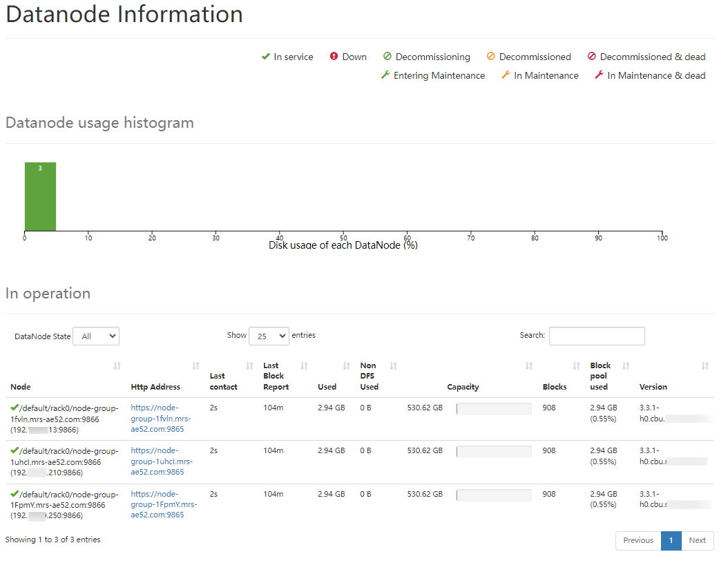Click the red Decommissioned & dead icon
This screenshot has height=572, width=728.
[x=591, y=56]
